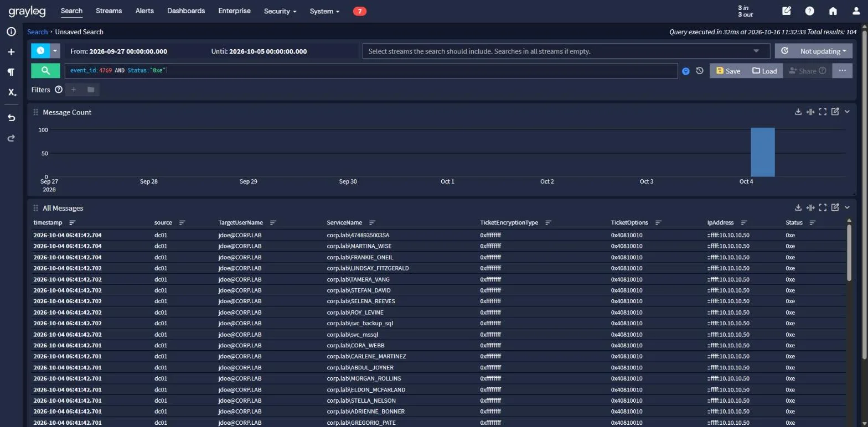The height and width of the screenshot is (427, 868).
Task: Toggle sort on the timestamp column
Action: coord(73,222)
